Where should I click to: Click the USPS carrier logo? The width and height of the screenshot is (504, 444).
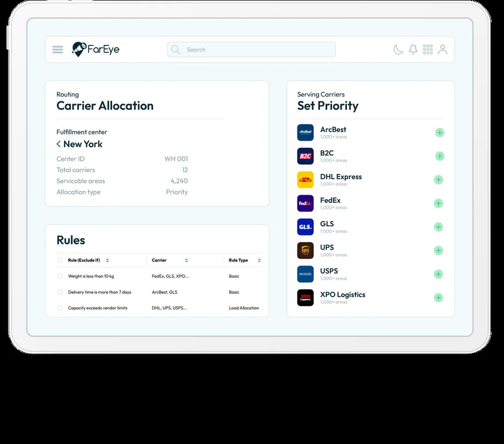click(305, 274)
